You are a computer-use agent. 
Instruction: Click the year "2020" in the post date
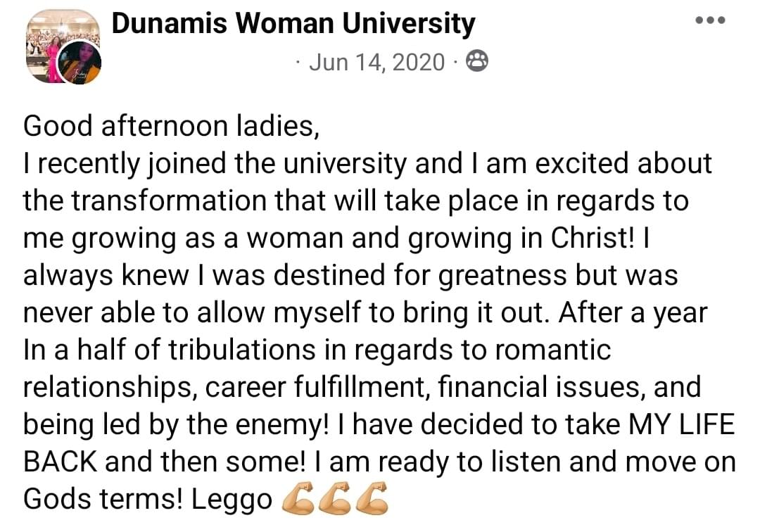(418, 62)
